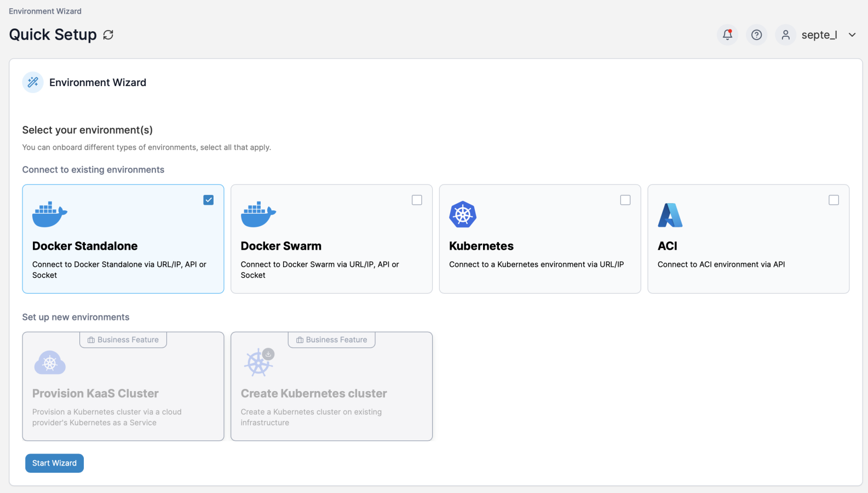
Task: Select the Create Kubernetes cluster card
Action: [x=331, y=393]
